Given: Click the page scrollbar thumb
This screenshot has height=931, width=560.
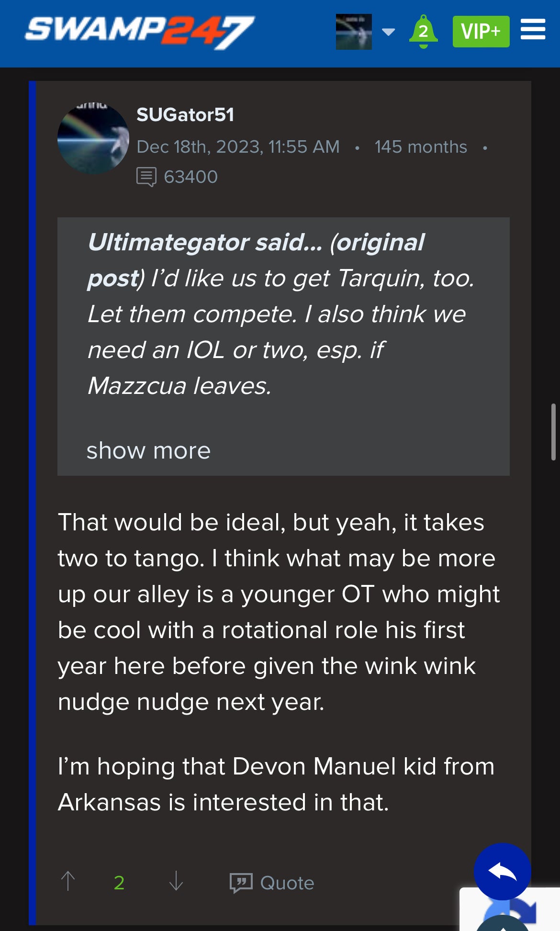Looking at the screenshot, I should tap(553, 432).
